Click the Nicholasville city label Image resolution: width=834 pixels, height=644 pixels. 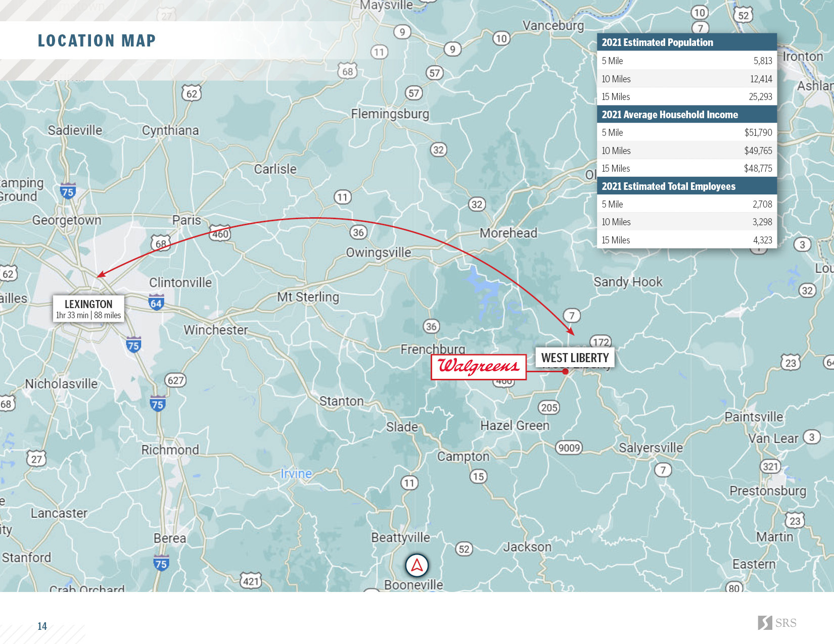click(x=61, y=384)
